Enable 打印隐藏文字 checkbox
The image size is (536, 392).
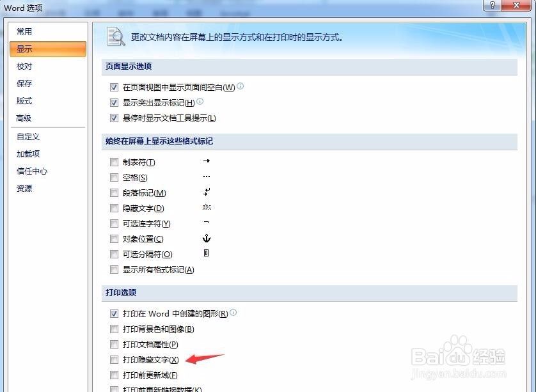pos(114,359)
